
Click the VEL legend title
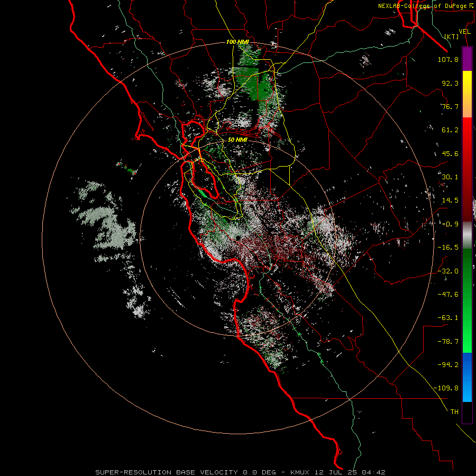pyautogui.click(x=464, y=32)
